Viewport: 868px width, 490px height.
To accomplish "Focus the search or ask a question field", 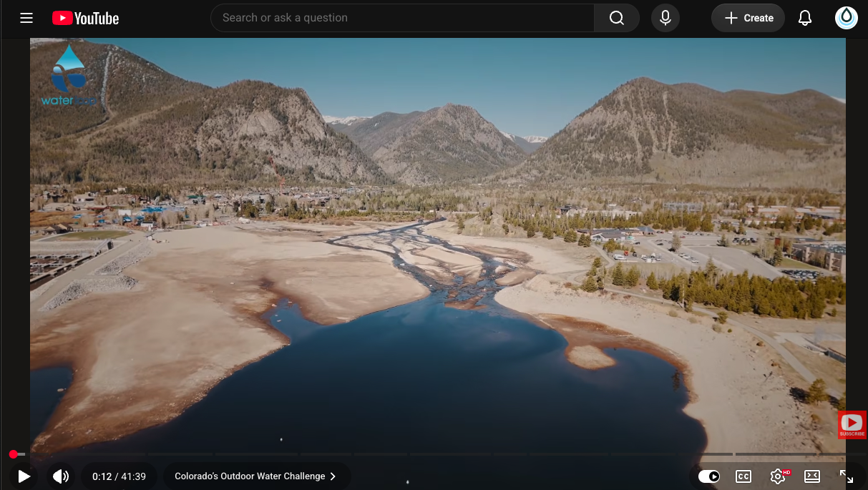I will coord(402,18).
